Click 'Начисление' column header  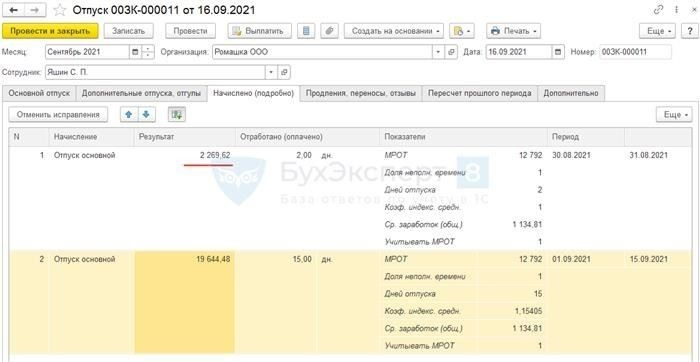coord(92,137)
